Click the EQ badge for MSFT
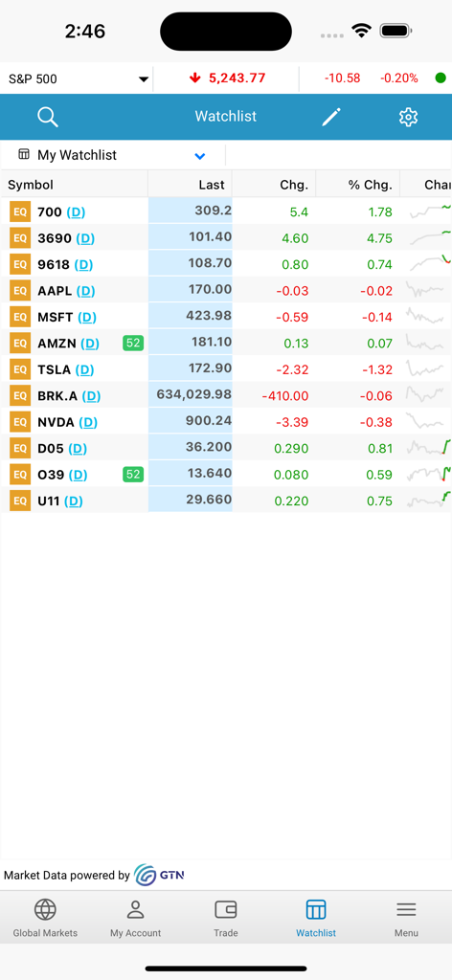Screen dimensions: 452x980 pyautogui.click(x=20, y=317)
